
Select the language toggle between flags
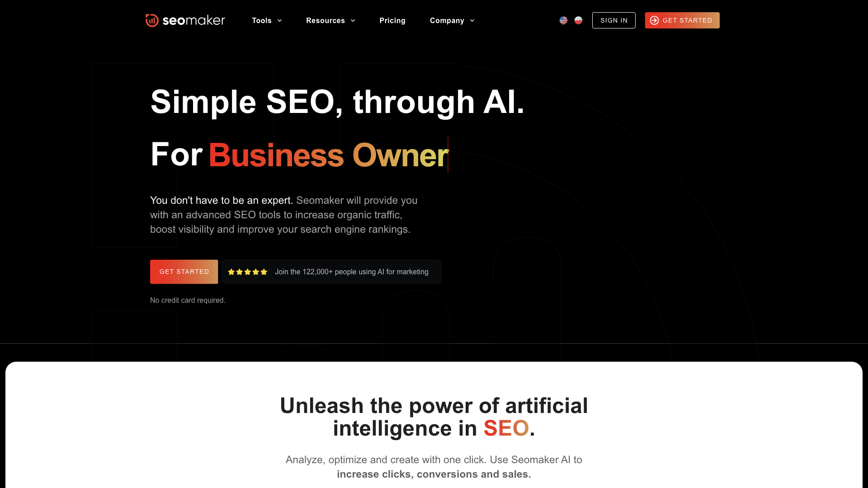pos(571,20)
